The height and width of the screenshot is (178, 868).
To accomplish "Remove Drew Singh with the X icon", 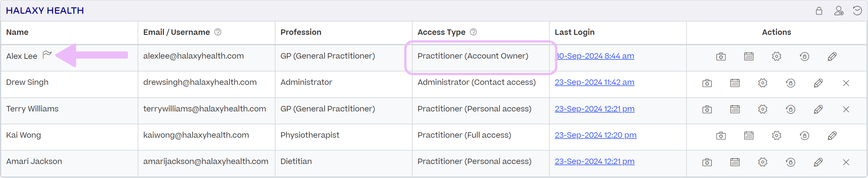I will coord(846,83).
